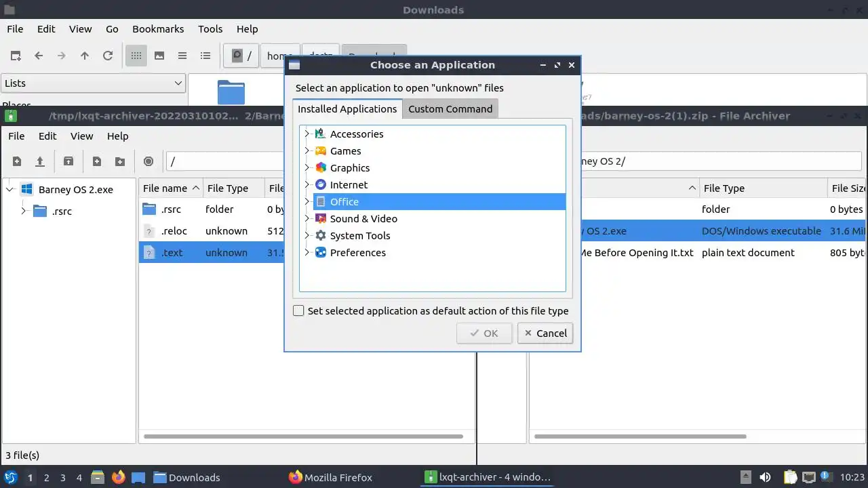
Task: Enable Set selected application as default action checkbox
Action: pos(298,310)
